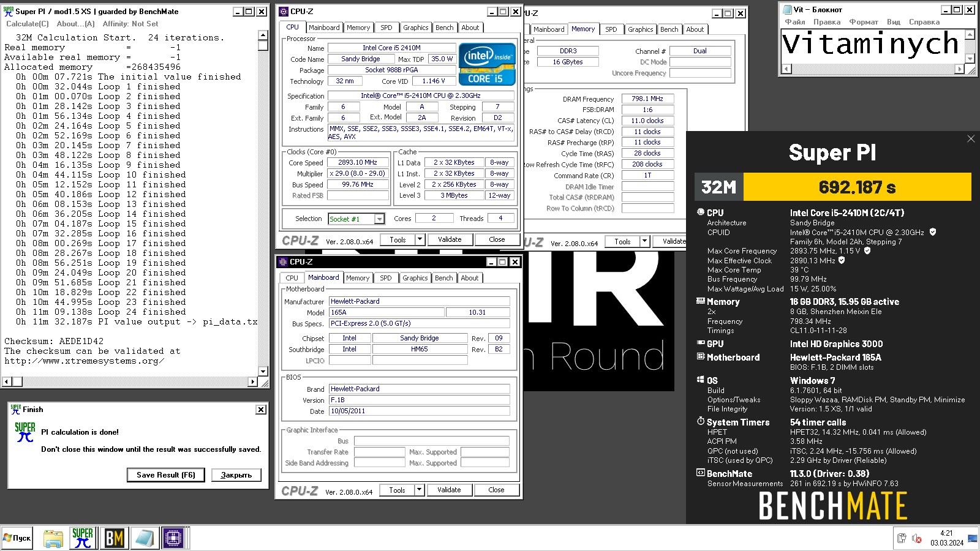Open Tools dropdown arrow in Memory CPU-Z window
Viewport: 980px width, 551px height.
(644, 241)
